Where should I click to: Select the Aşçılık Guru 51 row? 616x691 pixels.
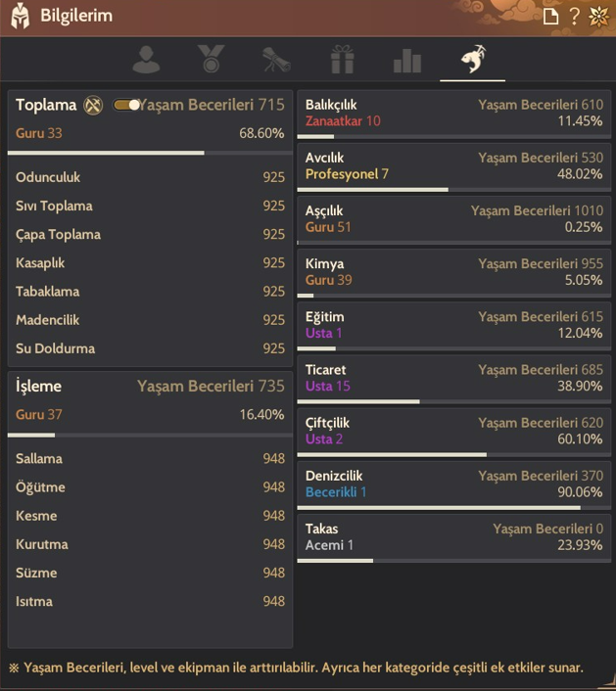point(453,220)
